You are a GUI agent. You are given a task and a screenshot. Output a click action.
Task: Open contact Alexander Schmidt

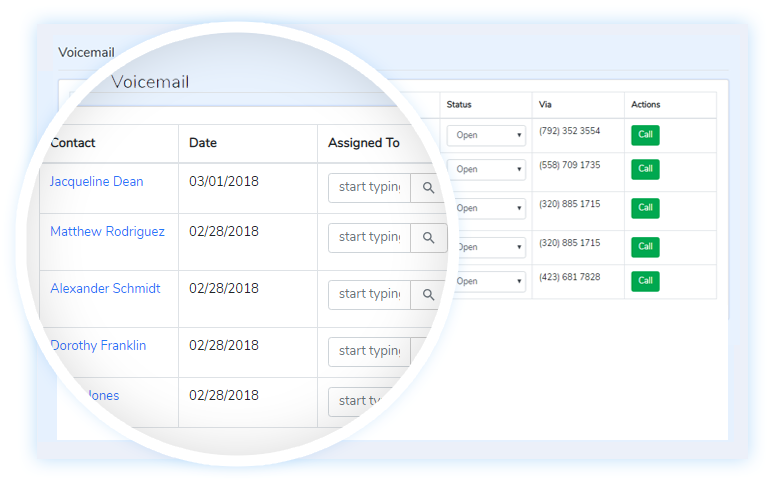(x=105, y=288)
